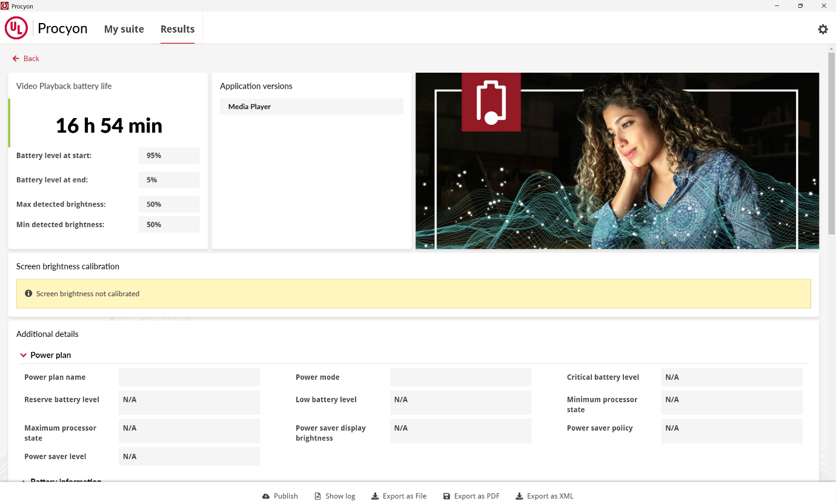Screen dimensions: 836x504
Task: Click the Publish cloud icon
Action: coord(266,496)
